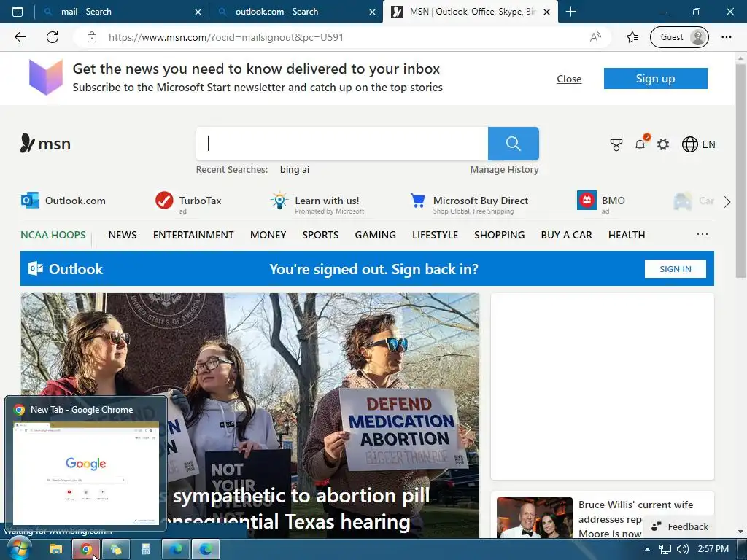
Task: Open the LIFESTYLE section
Action: tap(435, 235)
